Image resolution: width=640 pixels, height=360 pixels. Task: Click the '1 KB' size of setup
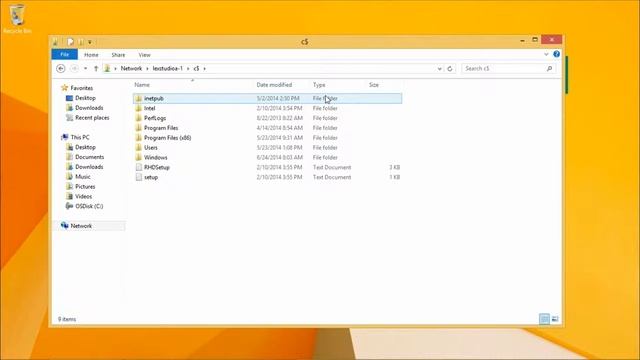tap(395, 177)
